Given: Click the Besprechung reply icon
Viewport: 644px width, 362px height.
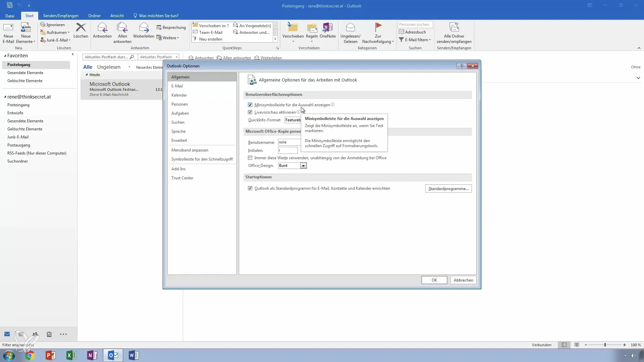Looking at the screenshot, I should pyautogui.click(x=171, y=27).
